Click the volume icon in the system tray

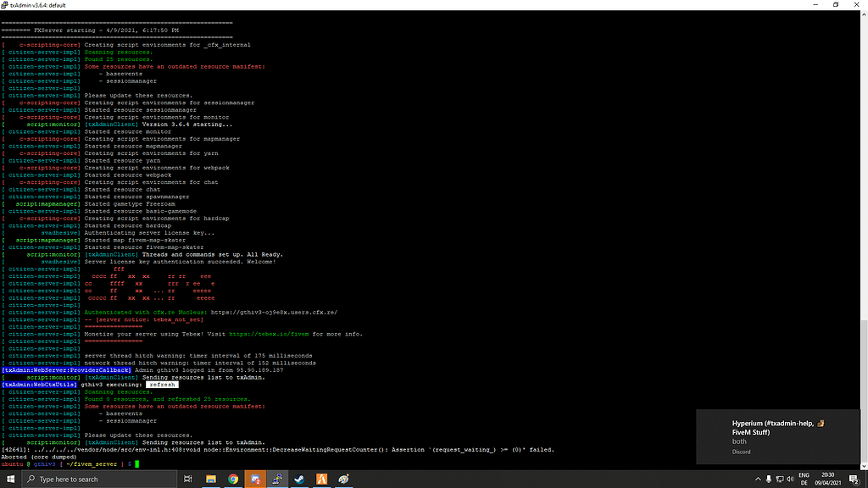790,479
